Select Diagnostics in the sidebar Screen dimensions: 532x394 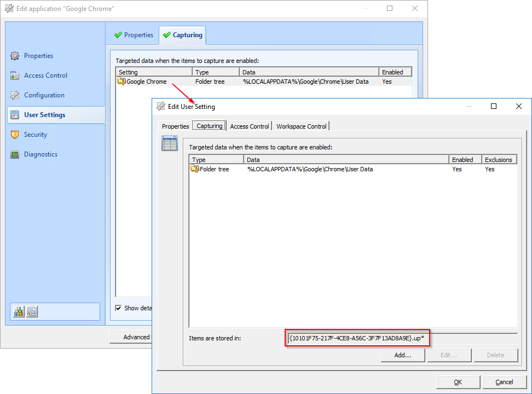(x=41, y=154)
